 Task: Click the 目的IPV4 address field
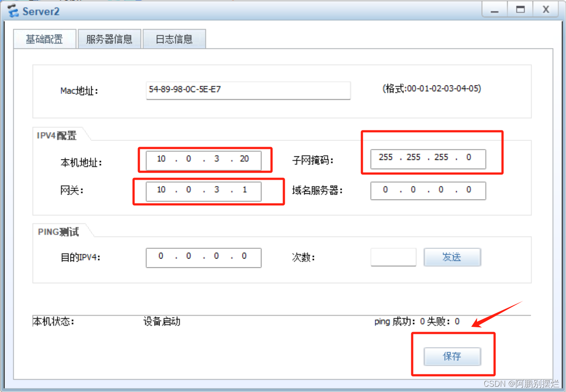(204, 257)
